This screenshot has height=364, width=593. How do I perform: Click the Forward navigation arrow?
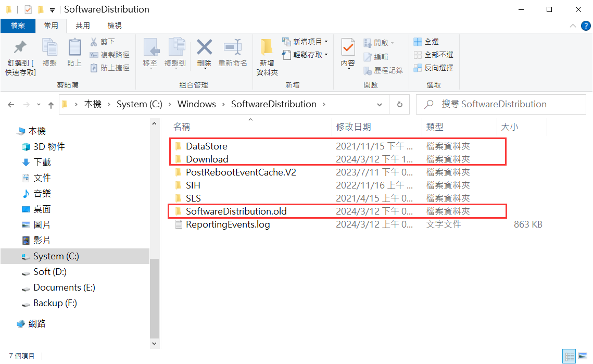(x=27, y=105)
